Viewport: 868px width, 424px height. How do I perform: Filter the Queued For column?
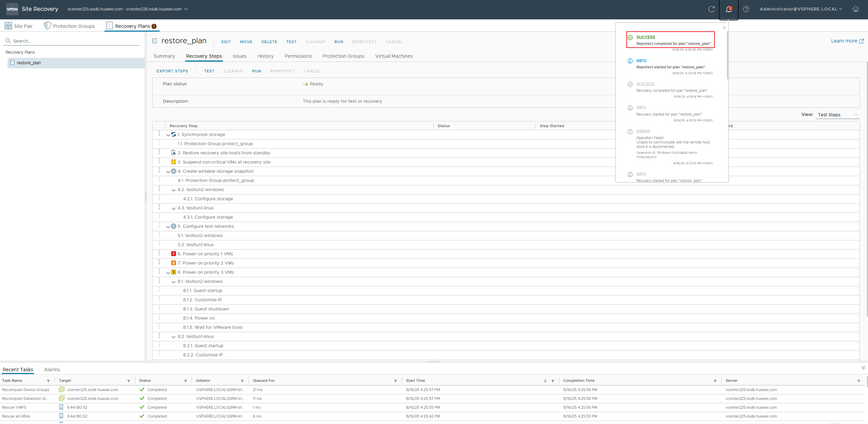click(x=396, y=381)
